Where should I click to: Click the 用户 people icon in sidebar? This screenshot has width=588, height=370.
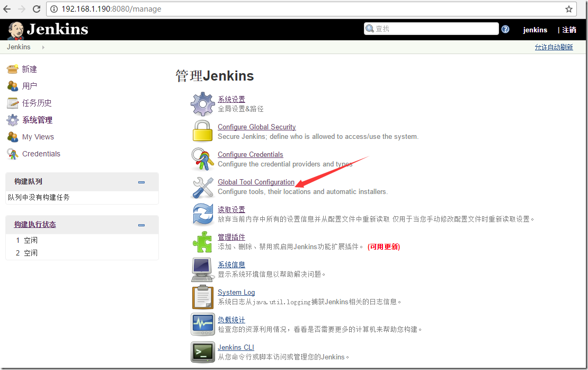[x=12, y=86]
